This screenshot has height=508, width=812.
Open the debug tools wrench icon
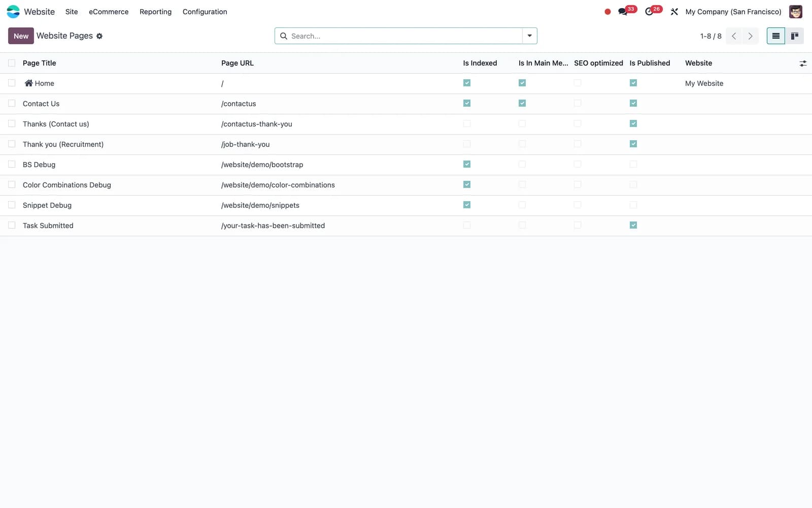coord(674,12)
